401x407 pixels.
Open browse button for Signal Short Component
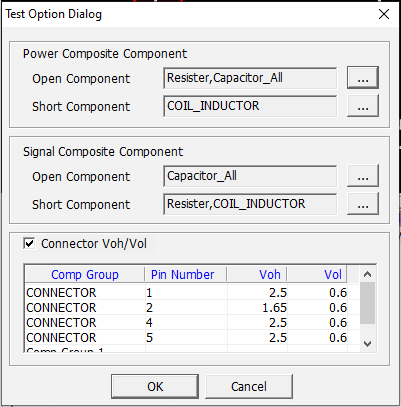tap(363, 204)
